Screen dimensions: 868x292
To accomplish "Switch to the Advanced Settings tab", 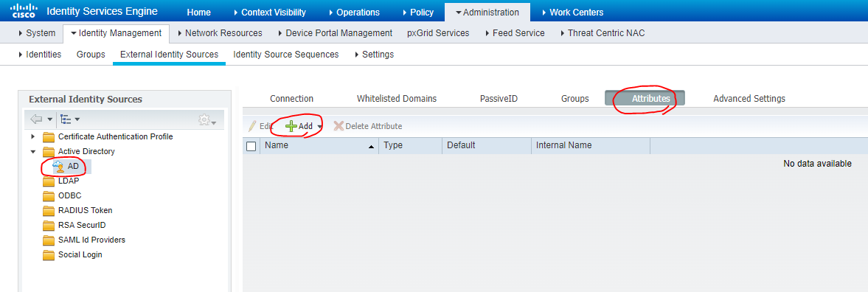I will click(x=749, y=99).
